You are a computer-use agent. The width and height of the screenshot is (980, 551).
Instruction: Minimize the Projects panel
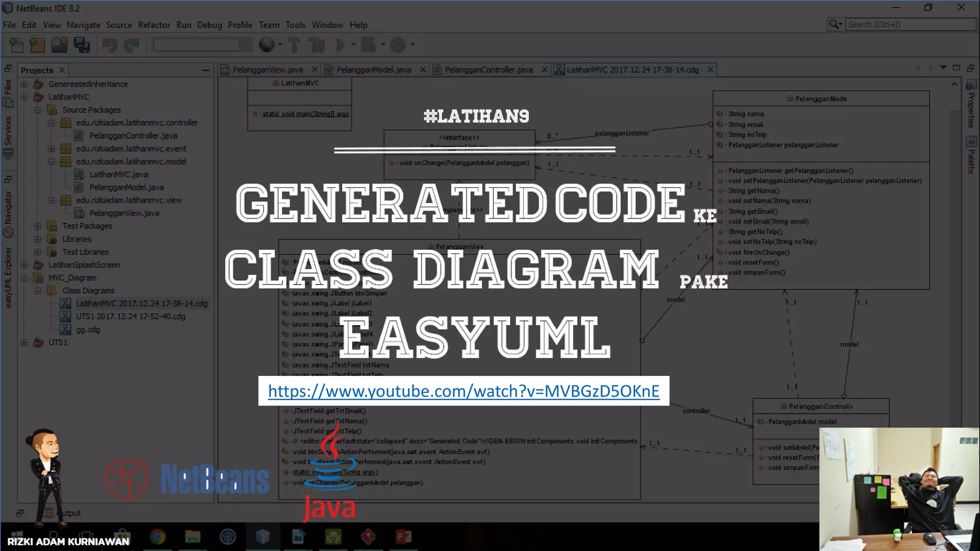[x=206, y=70]
